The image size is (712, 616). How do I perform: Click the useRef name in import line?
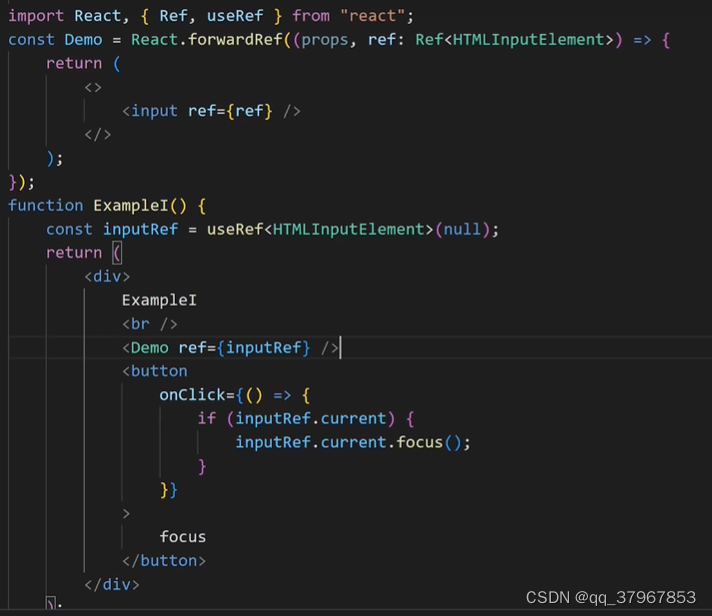(x=235, y=16)
